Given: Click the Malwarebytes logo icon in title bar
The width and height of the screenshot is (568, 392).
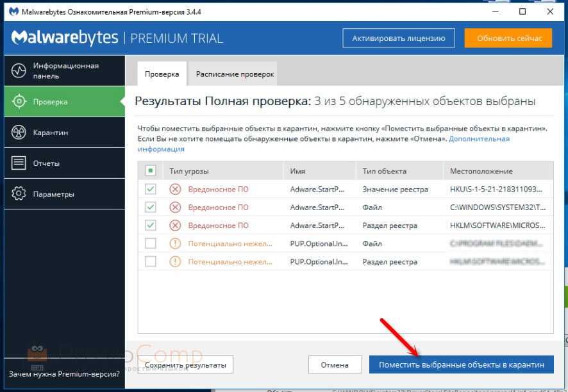Looking at the screenshot, I should click(12, 12).
